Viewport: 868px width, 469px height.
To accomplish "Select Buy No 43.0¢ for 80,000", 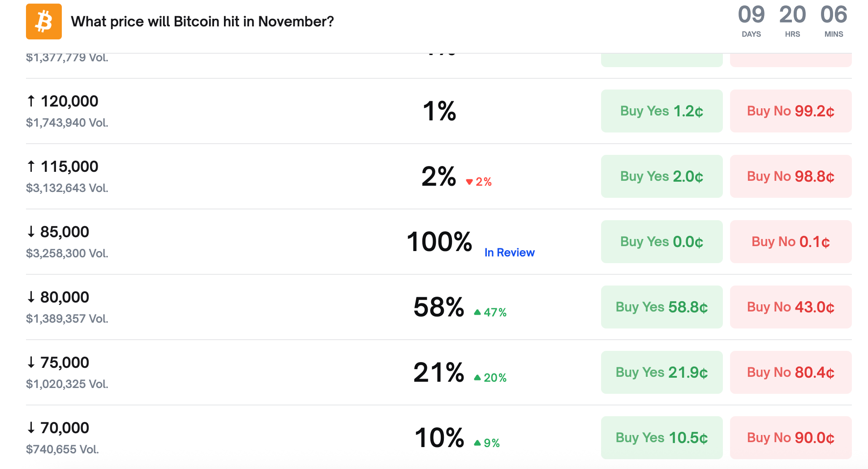I will click(x=791, y=307).
